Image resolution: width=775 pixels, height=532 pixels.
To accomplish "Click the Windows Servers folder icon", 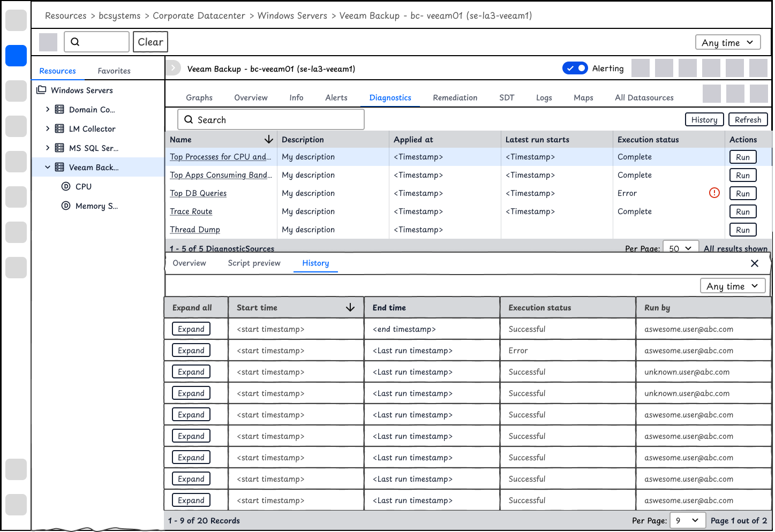I will tap(41, 90).
